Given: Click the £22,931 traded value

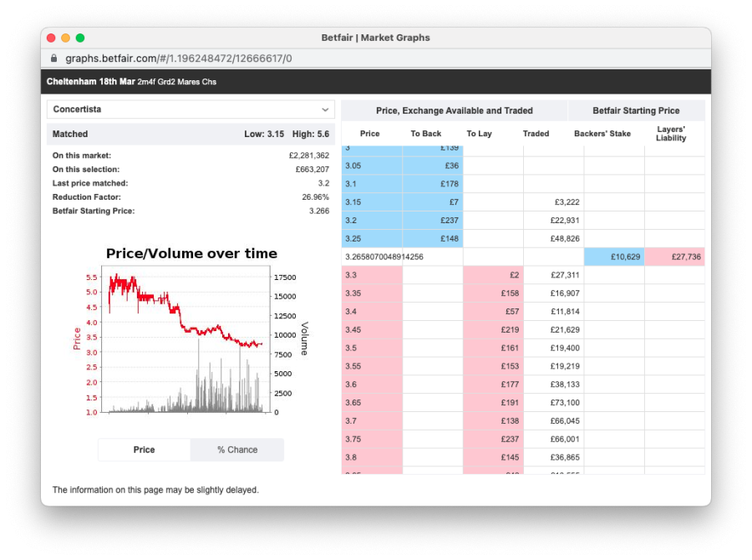Looking at the screenshot, I should tap(565, 221).
